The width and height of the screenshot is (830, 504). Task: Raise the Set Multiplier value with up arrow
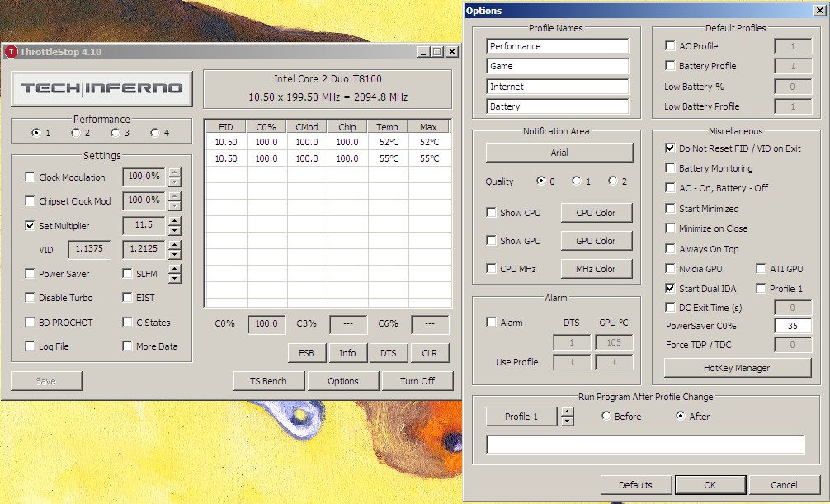(175, 220)
